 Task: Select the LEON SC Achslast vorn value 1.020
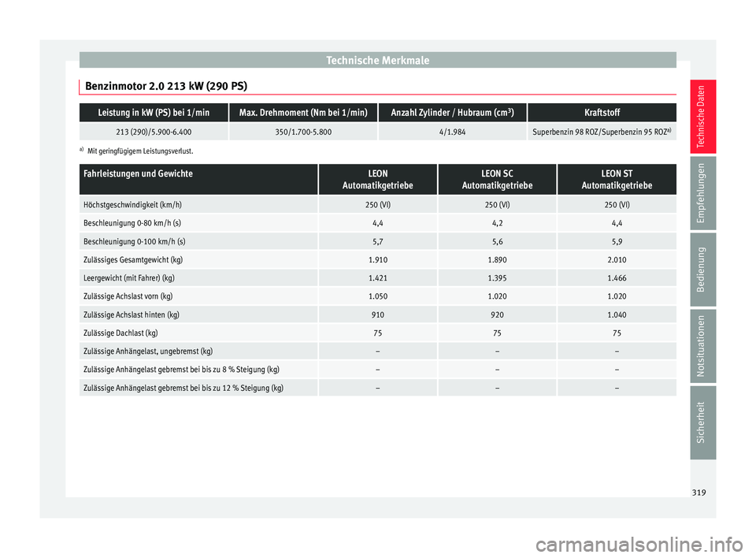pos(497,296)
